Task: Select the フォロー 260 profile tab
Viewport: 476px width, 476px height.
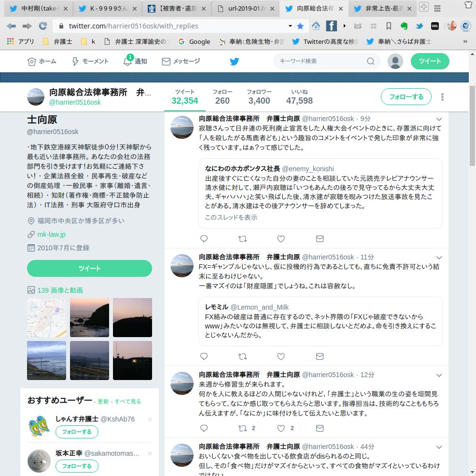Action: click(222, 97)
